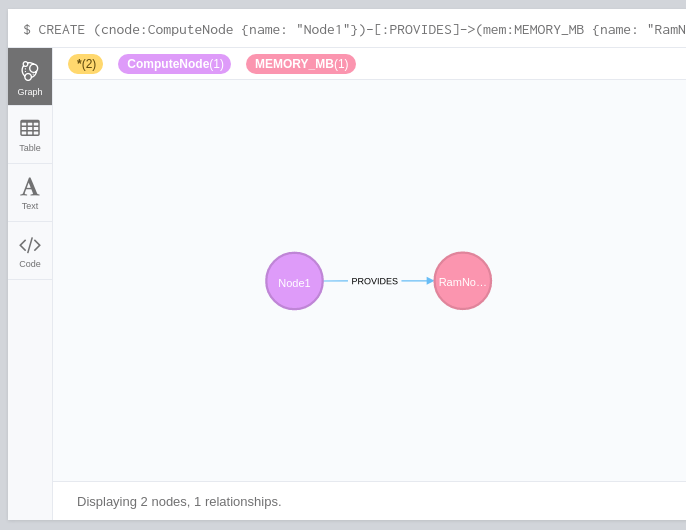The height and width of the screenshot is (530, 686).
Task: Select the PROVIDES relationship label
Action: coord(374,281)
